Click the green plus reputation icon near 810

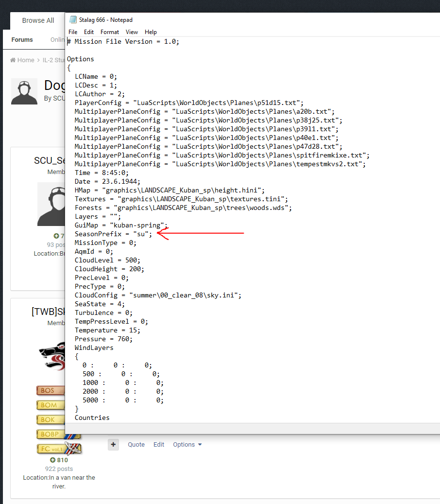pyautogui.click(x=52, y=460)
